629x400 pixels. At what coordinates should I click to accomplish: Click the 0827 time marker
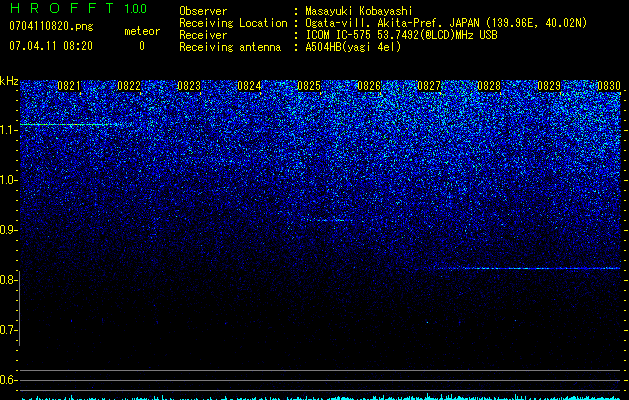click(x=429, y=86)
